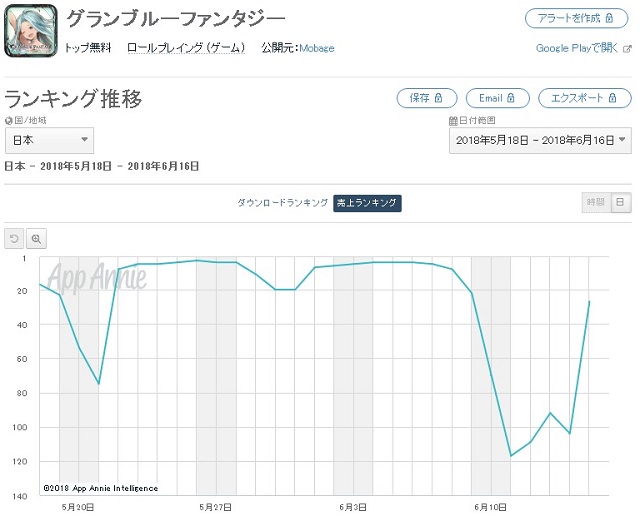Click the chart reset (undo) icon
The height and width of the screenshot is (516, 640).
click(x=14, y=238)
